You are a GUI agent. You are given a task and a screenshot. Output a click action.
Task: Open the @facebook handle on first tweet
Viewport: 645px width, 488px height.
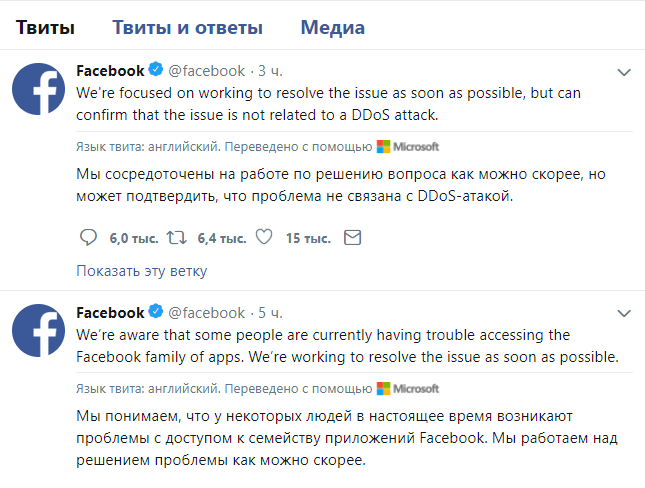coord(205,70)
